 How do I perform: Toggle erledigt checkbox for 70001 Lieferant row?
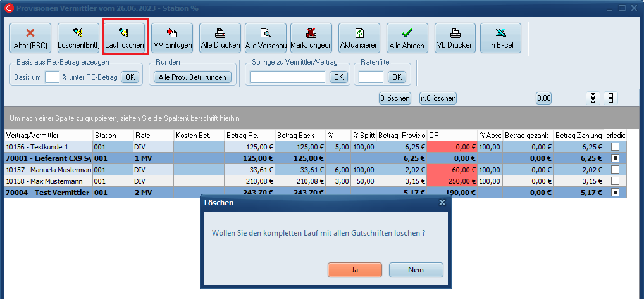tap(615, 158)
